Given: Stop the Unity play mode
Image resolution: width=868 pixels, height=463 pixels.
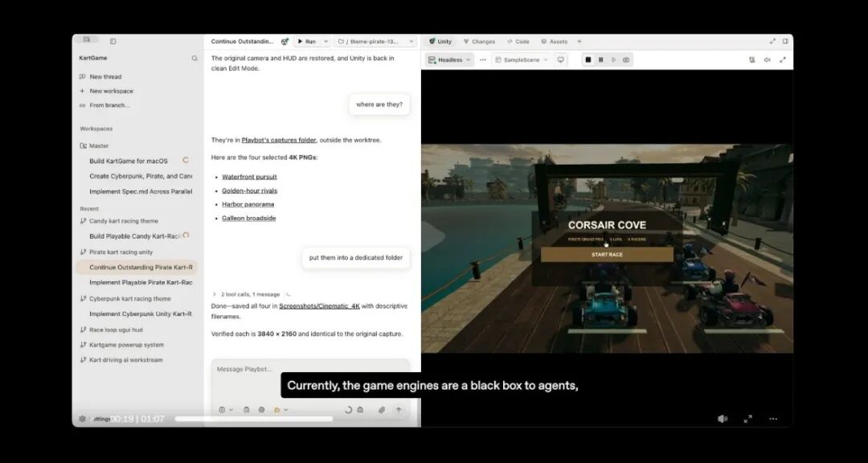Looking at the screenshot, I should (x=588, y=59).
